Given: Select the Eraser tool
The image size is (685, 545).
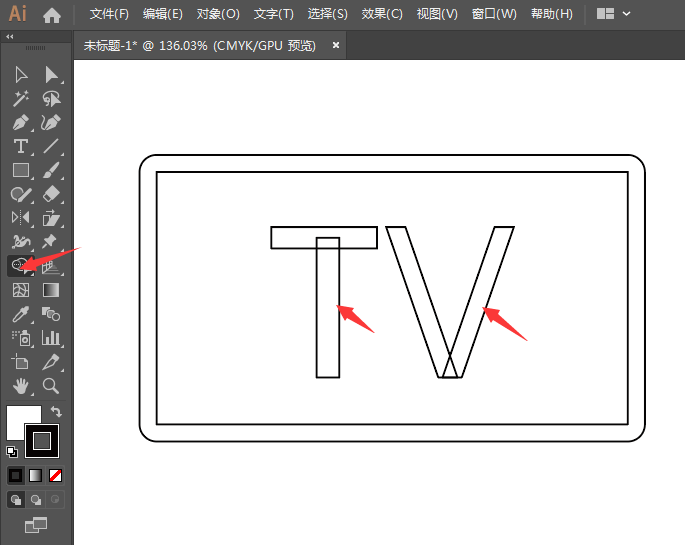Looking at the screenshot, I should (x=51, y=194).
